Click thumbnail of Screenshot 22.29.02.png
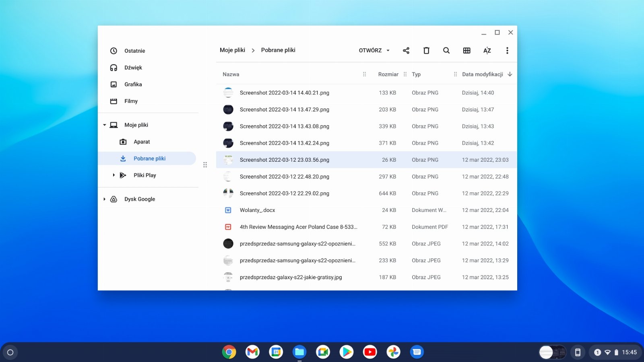 click(228, 193)
